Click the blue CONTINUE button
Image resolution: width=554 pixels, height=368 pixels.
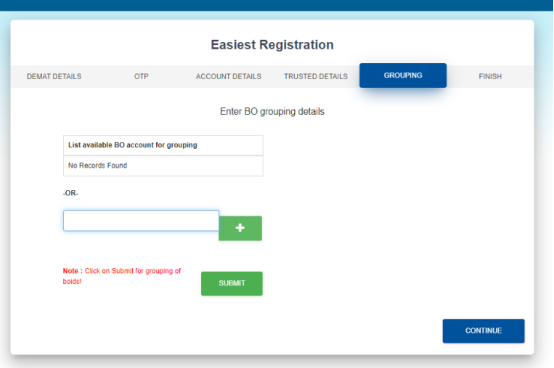pyautogui.click(x=484, y=331)
